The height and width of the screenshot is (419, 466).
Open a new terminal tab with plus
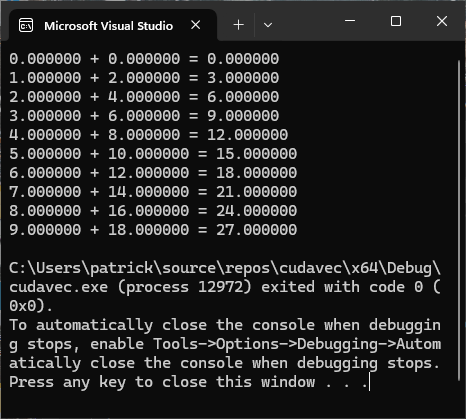[239, 25]
